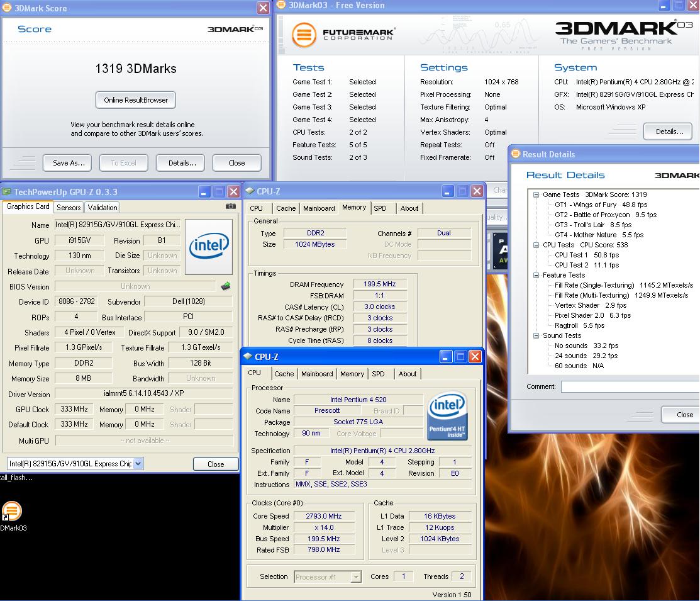Viewport: 700px width, 601px height.
Task: Select GT2 - Battle of Proxycon result row
Action: coord(606,215)
